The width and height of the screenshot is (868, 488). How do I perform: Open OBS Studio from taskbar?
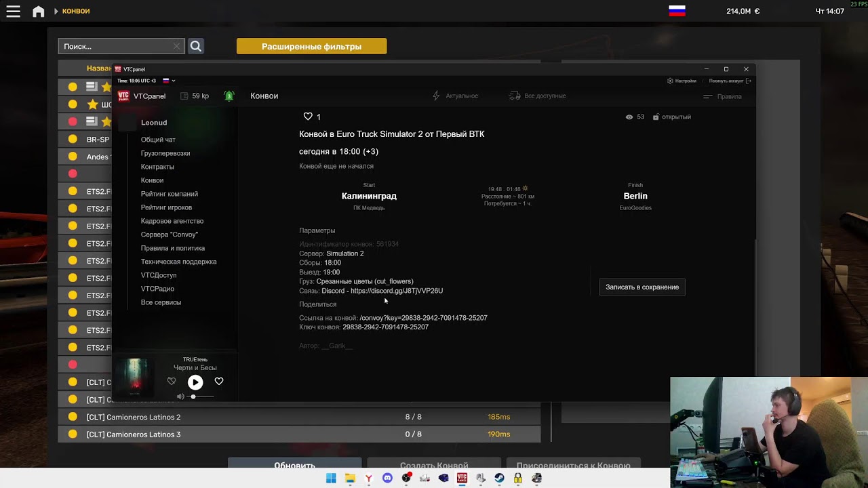click(x=406, y=479)
